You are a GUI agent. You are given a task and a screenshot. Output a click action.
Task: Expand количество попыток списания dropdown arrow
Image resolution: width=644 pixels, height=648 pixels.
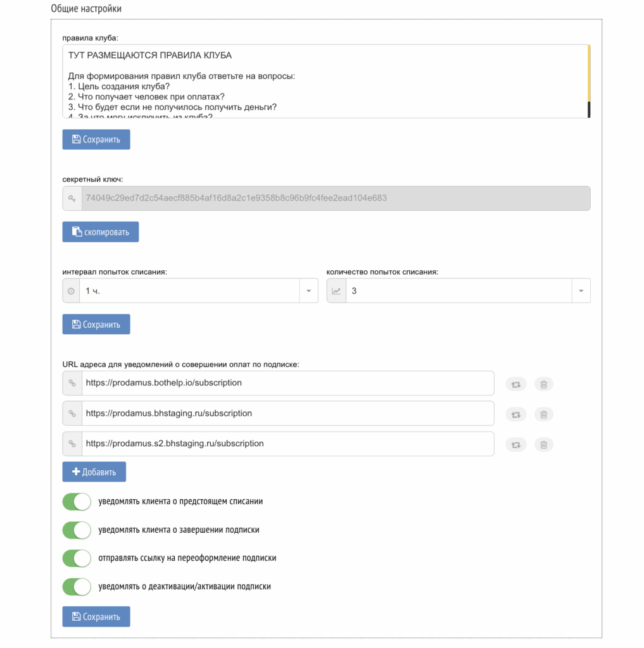coord(581,291)
